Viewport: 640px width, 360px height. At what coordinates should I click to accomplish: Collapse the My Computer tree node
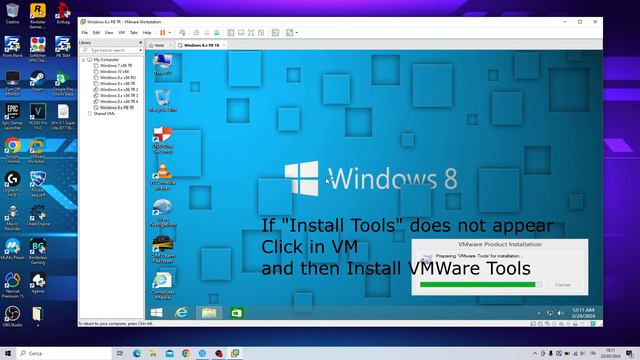pos(84,60)
